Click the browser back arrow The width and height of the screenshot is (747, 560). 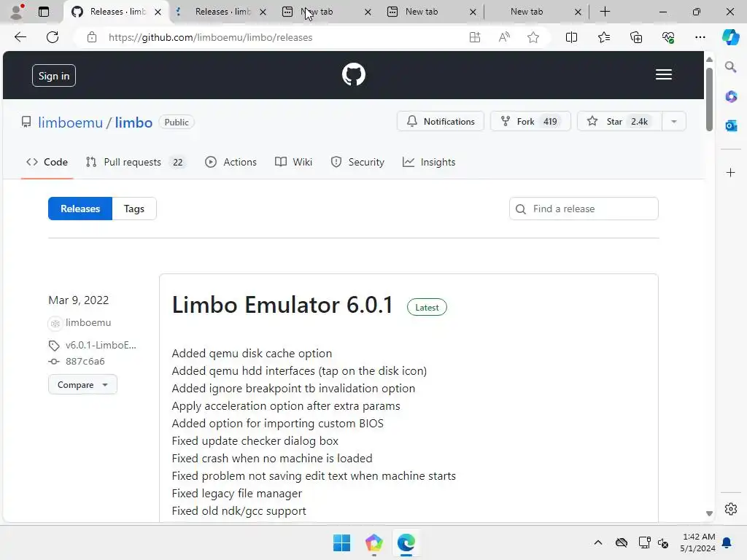pos(20,37)
